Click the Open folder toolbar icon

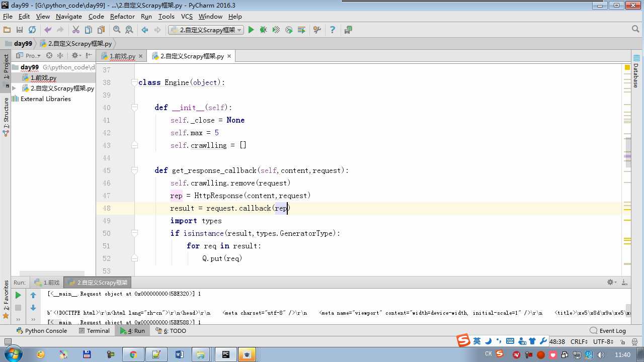(7, 30)
